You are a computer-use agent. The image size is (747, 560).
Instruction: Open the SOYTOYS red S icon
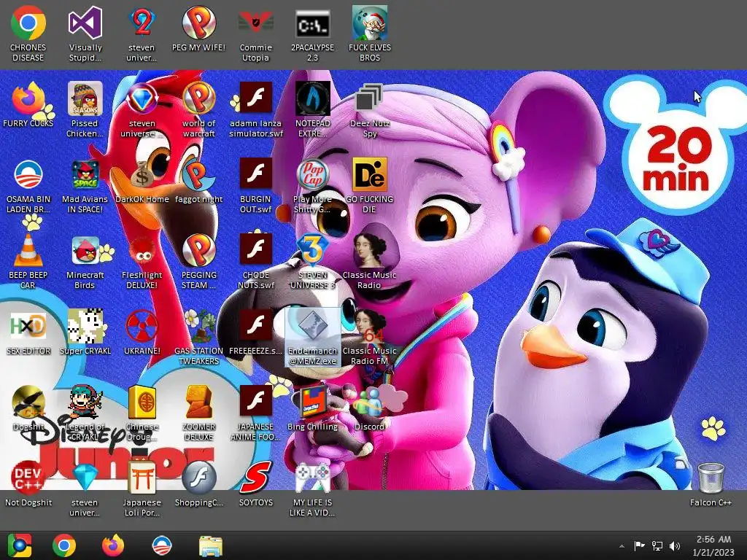(256, 483)
